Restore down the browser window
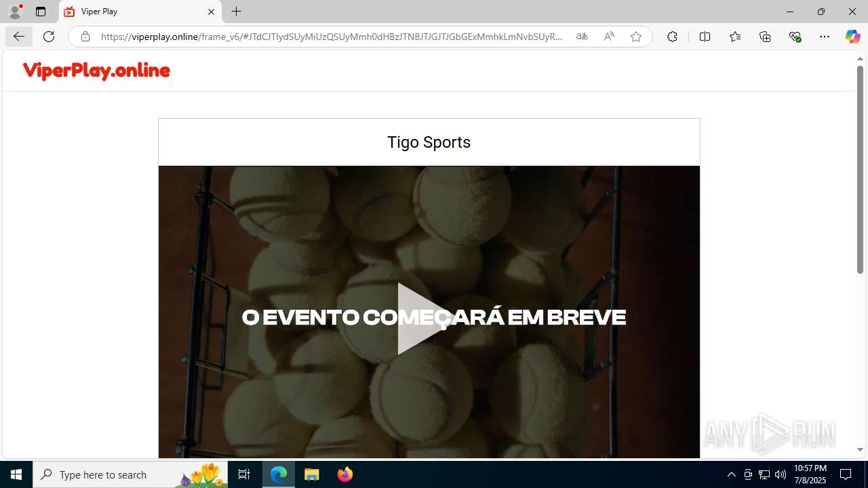The width and height of the screenshot is (868, 488). coord(821,12)
